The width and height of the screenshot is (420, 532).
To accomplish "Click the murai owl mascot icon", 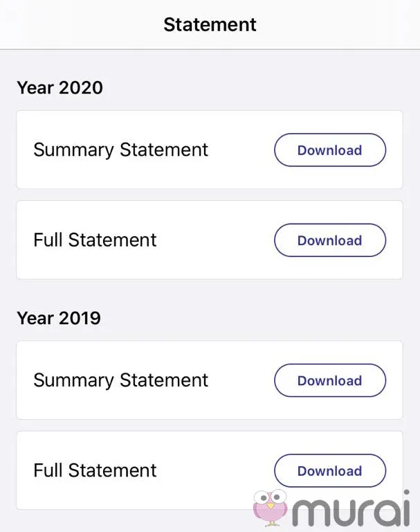I will click(270, 508).
